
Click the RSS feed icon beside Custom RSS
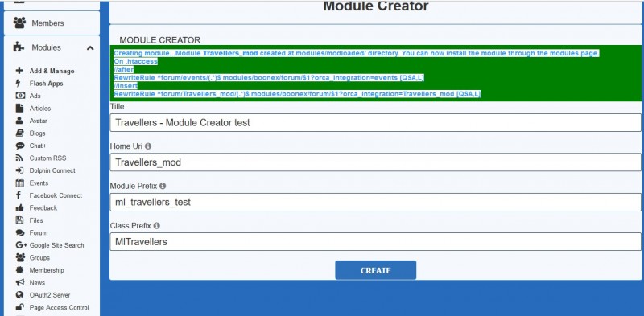(x=19, y=158)
